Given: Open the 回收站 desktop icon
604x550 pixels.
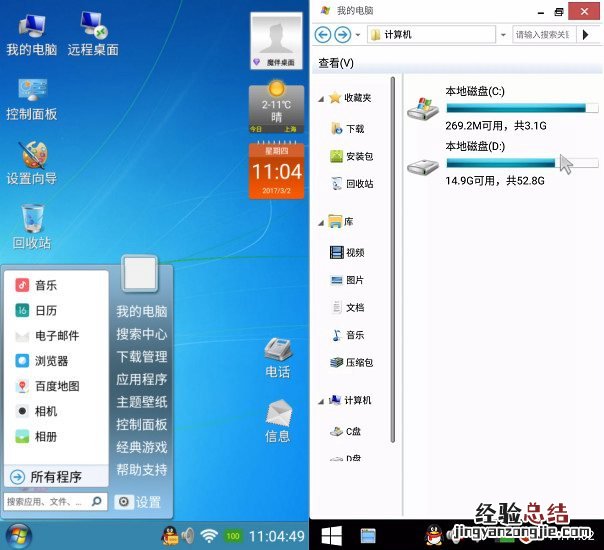Looking at the screenshot, I should pos(31,226).
